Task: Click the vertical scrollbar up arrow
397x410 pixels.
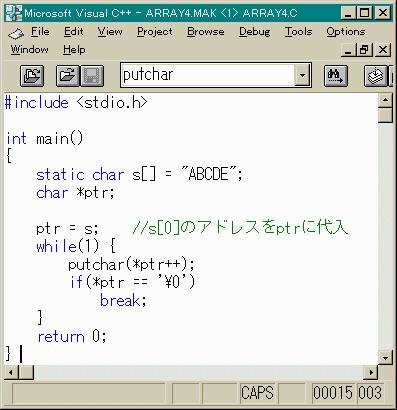Action: [x=386, y=100]
